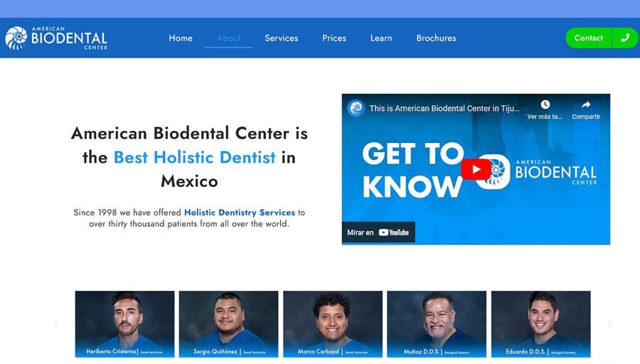The width and height of the screenshot is (640, 364).
Task: Expand the Services navigation menu
Action: pyautogui.click(x=282, y=38)
